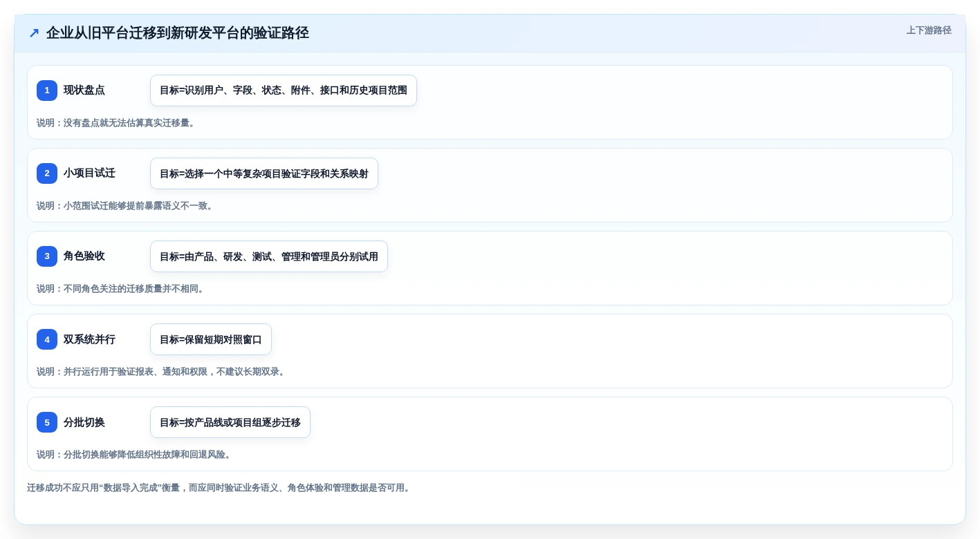Click the goal chip 目标=识别用户、字段、状态
The image size is (980, 539).
284,91
